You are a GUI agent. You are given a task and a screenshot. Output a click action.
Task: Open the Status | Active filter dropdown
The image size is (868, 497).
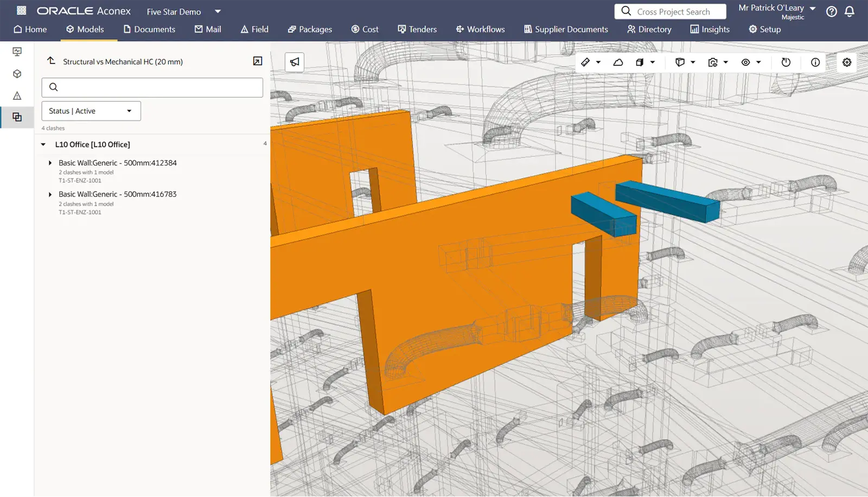tap(91, 111)
